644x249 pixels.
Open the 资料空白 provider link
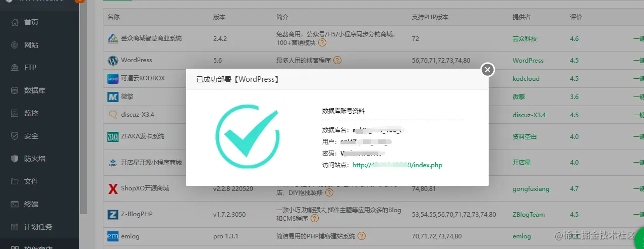[524, 136]
